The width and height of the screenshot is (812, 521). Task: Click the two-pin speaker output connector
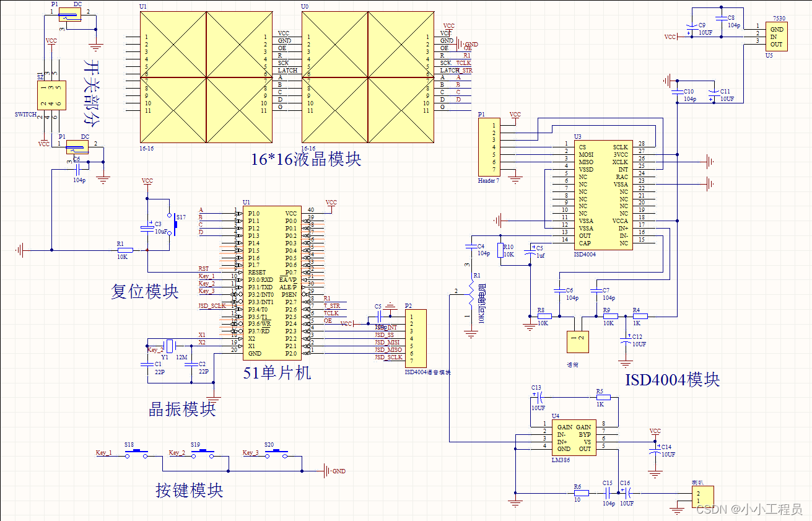(702, 497)
